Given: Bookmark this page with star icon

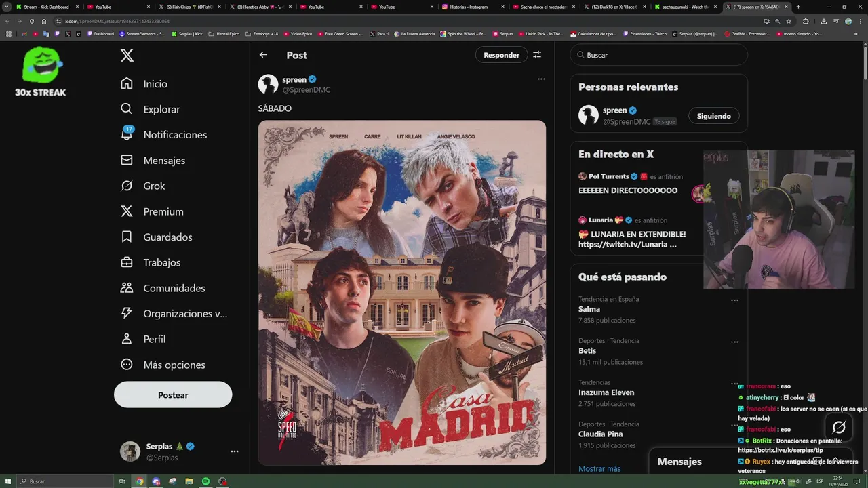Looking at the screenshot, I should tap(789, 21).
